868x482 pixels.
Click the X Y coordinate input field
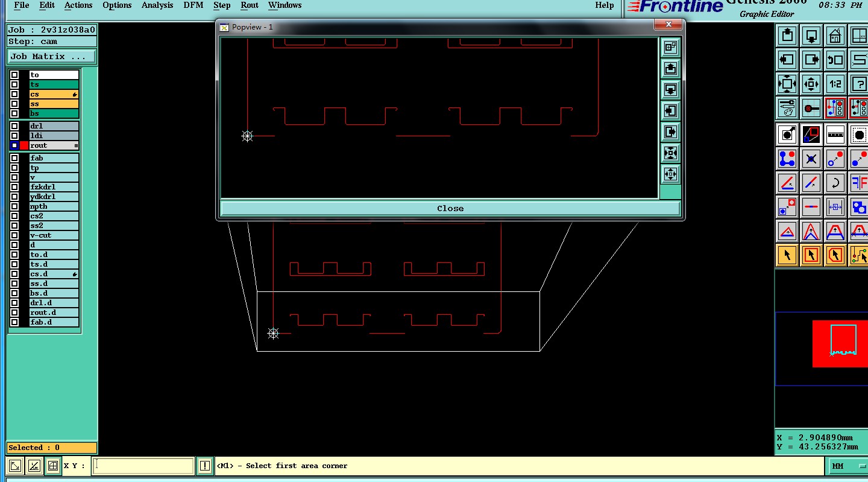(x=143, y=466)
